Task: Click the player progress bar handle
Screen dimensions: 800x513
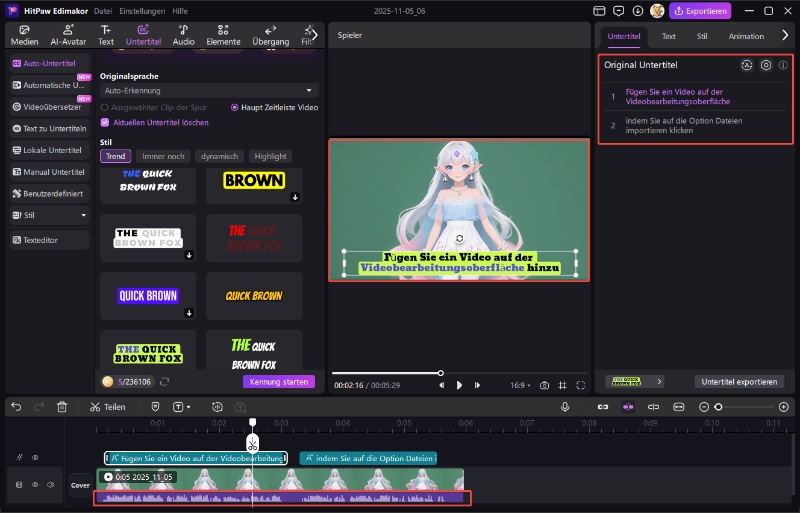Action: click(441, 373)
